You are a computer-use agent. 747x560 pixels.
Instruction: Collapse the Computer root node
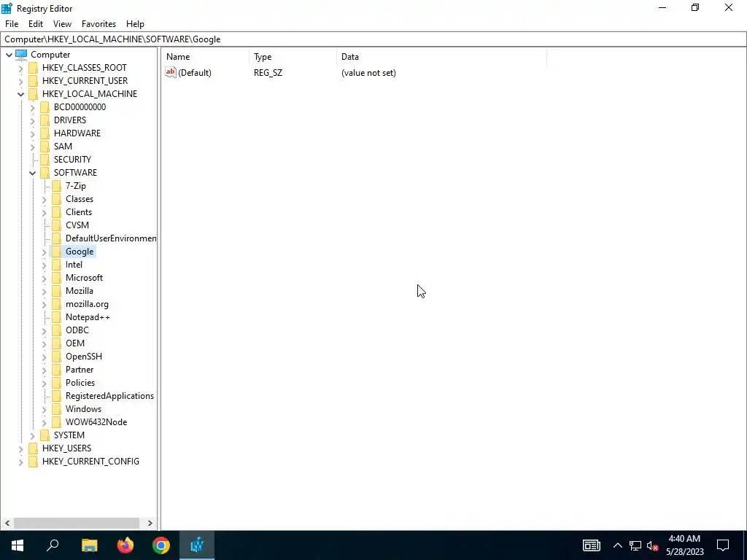click(x=9, y=55)
